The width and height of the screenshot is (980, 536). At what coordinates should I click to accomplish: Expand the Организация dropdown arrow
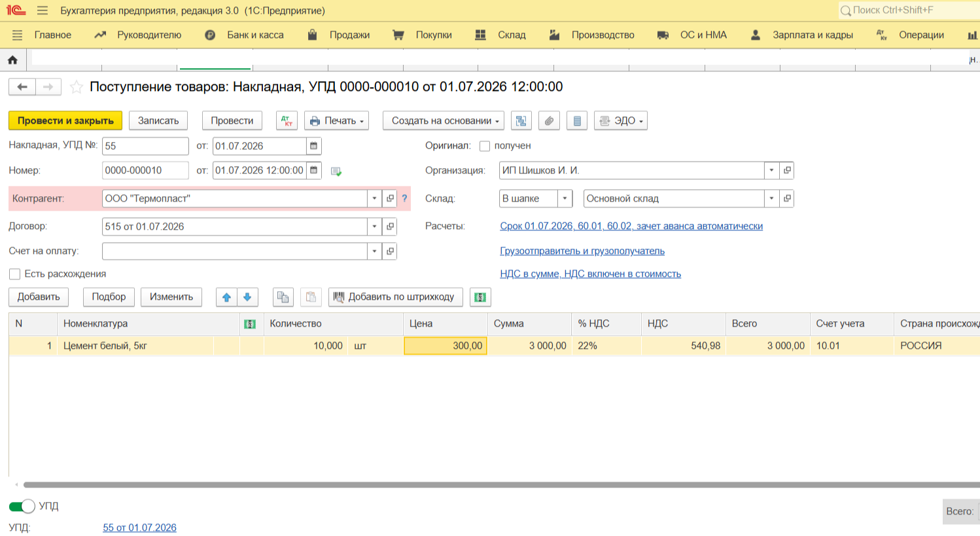click(771, 170)
